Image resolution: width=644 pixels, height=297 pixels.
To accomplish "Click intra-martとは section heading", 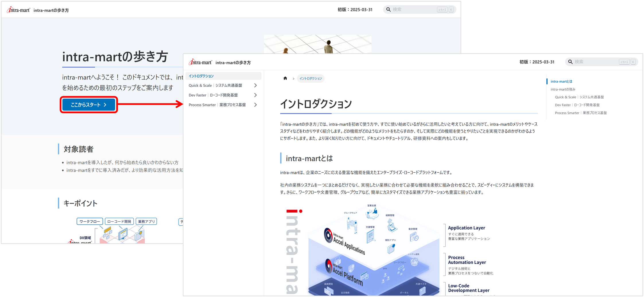I will (x=309, y=158).
